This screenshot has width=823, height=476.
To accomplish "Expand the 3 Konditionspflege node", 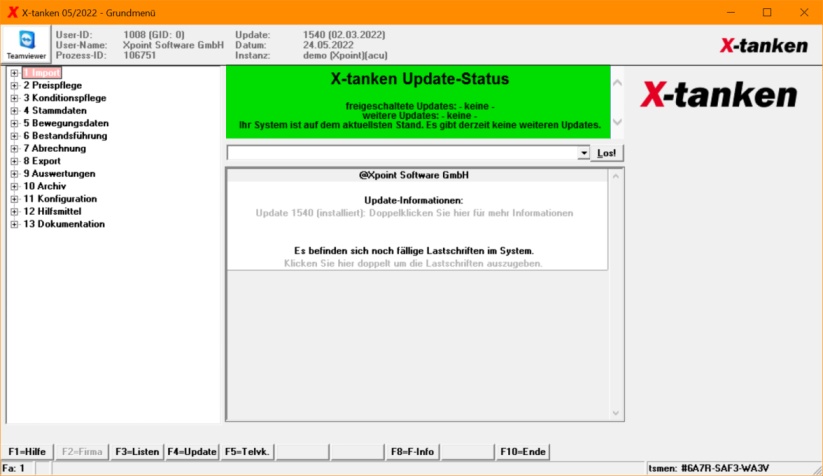I will 14,98.
